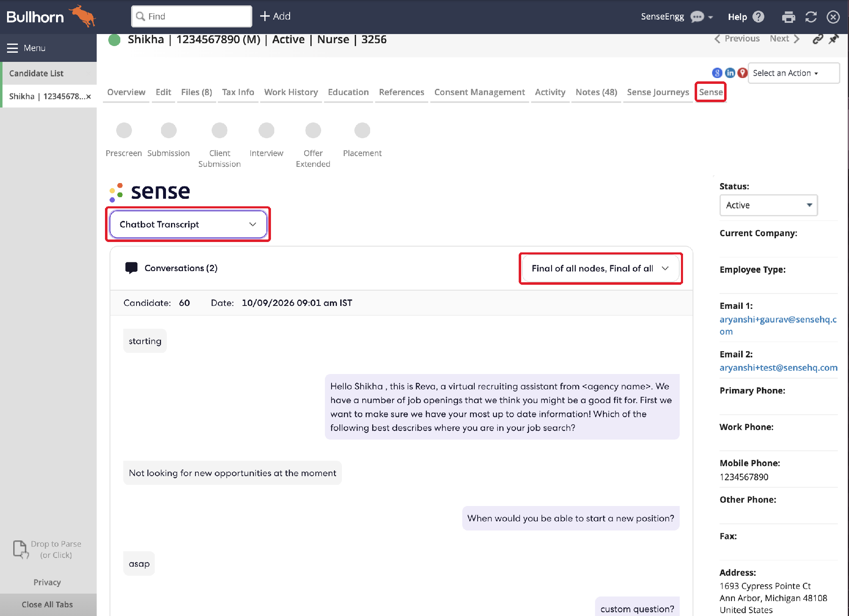
Task: Click the Submission stage circle
Action: [168, 130]
